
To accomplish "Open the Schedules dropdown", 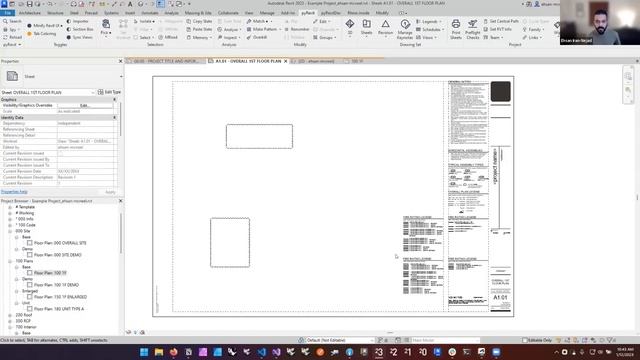I will tap(430, 29).
